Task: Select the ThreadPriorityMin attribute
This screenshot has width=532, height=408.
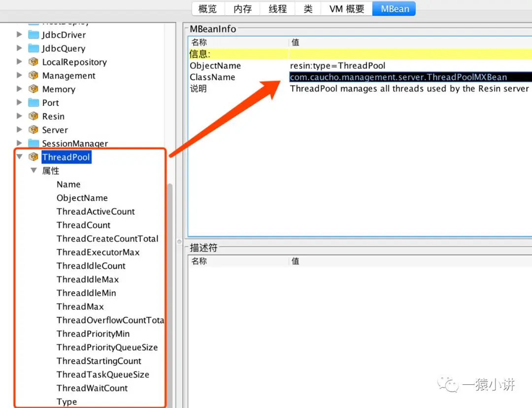Action: (x=93, y=334)
